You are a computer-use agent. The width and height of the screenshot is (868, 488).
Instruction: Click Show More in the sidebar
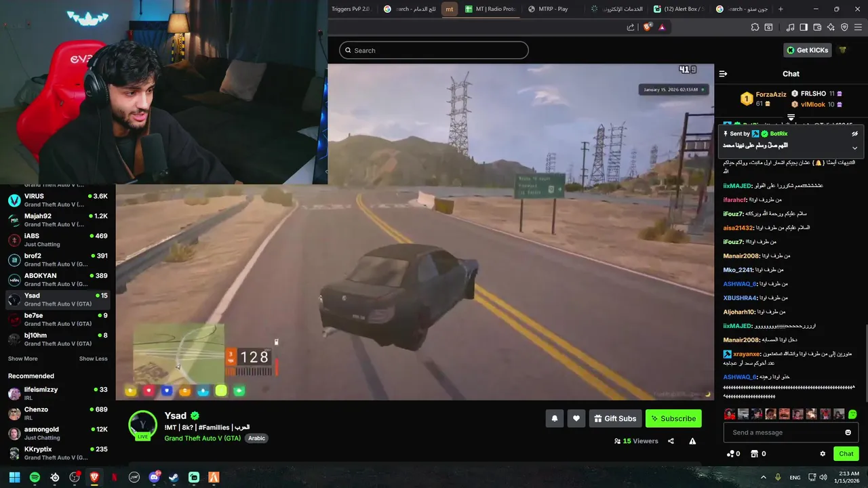click(x=23, y=359)
